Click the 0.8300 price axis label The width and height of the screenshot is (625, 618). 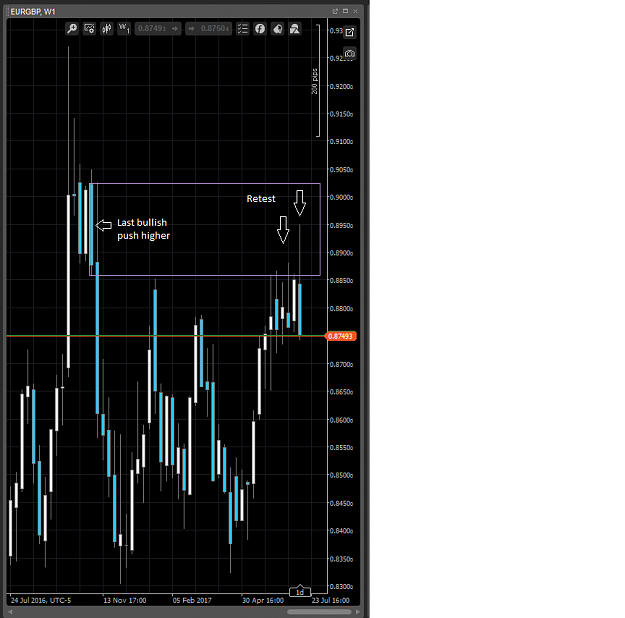[x=341, y=587]
